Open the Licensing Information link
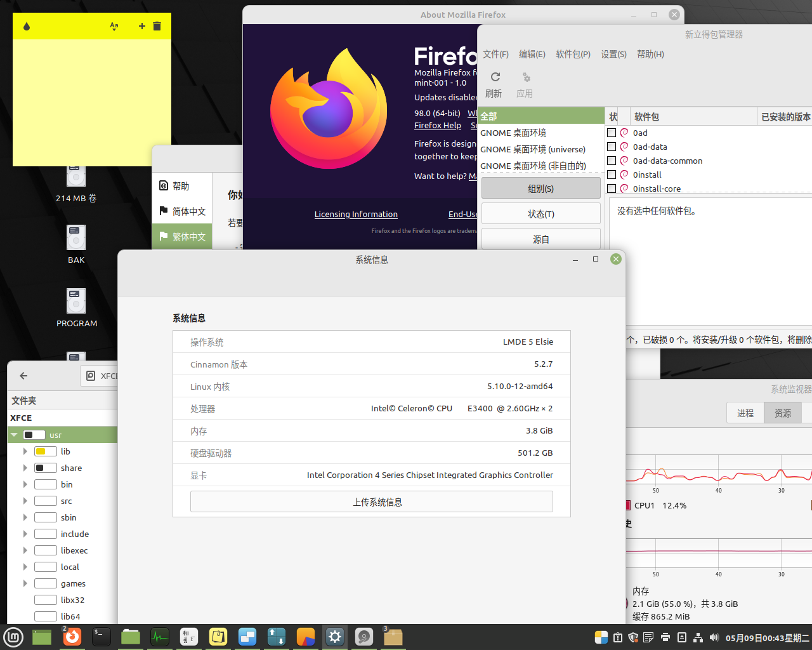Screen dimensions: 812x650 pyautogui.click(x=356, y=215)
